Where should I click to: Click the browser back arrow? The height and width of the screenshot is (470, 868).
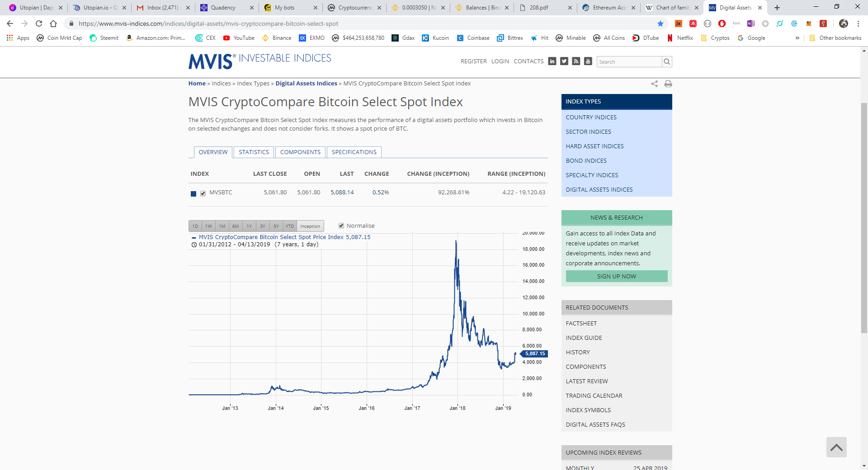(10, 23)
